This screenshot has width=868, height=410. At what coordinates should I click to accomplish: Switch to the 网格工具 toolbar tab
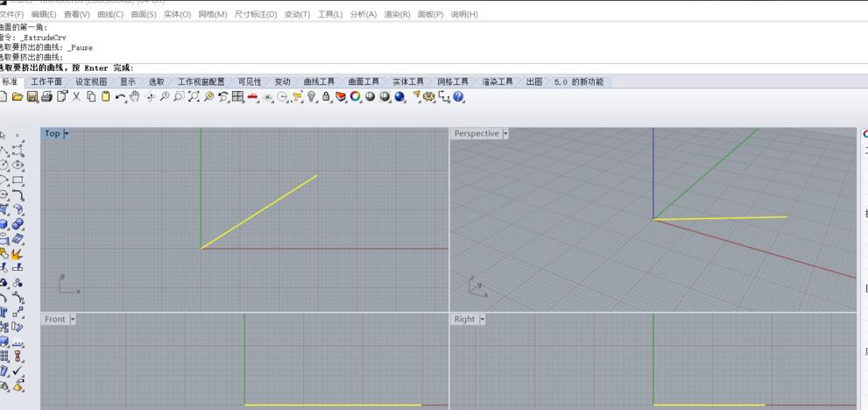(x=453, y=82)
